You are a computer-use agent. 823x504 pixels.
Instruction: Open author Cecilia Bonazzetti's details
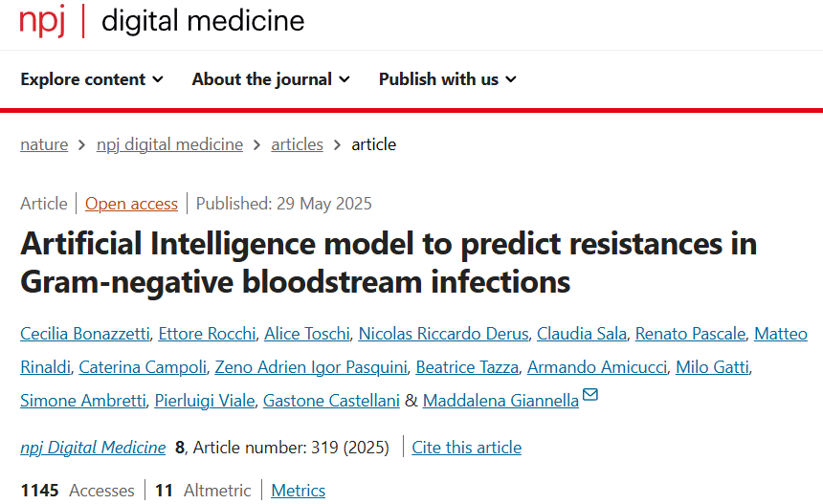coord(85,334)
